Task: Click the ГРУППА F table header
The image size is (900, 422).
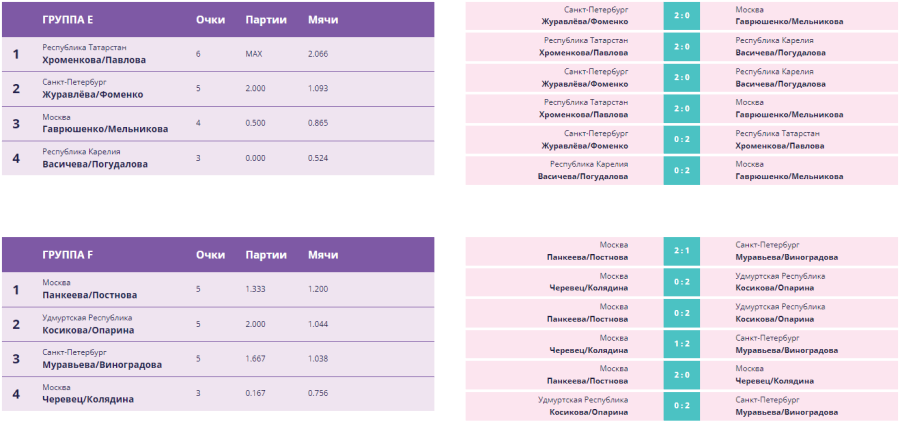Action: [x=68, y=254]
